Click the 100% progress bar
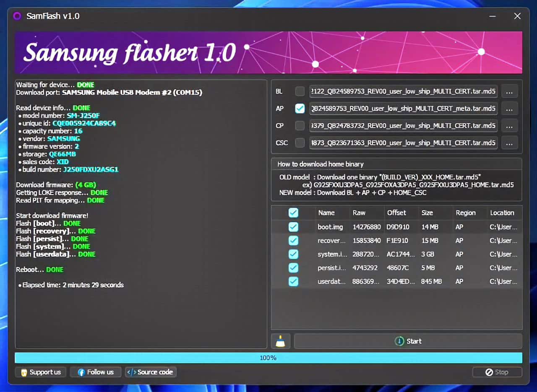This screenshot has height=392, width=537. 268,358
